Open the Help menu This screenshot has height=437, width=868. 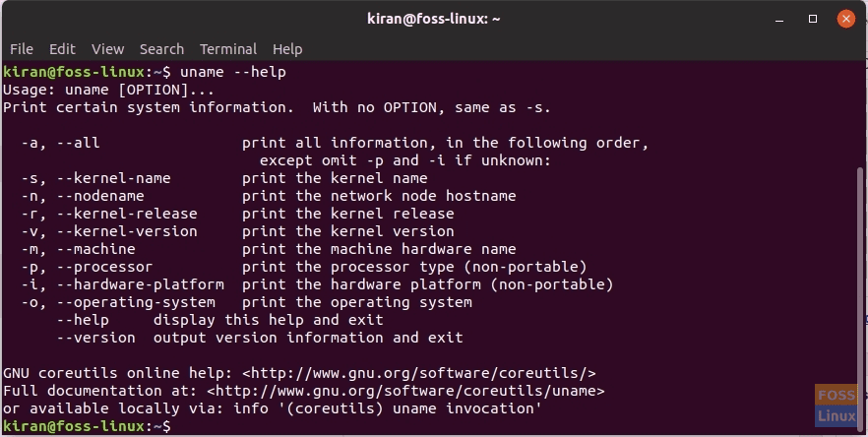tap(287, 48)
